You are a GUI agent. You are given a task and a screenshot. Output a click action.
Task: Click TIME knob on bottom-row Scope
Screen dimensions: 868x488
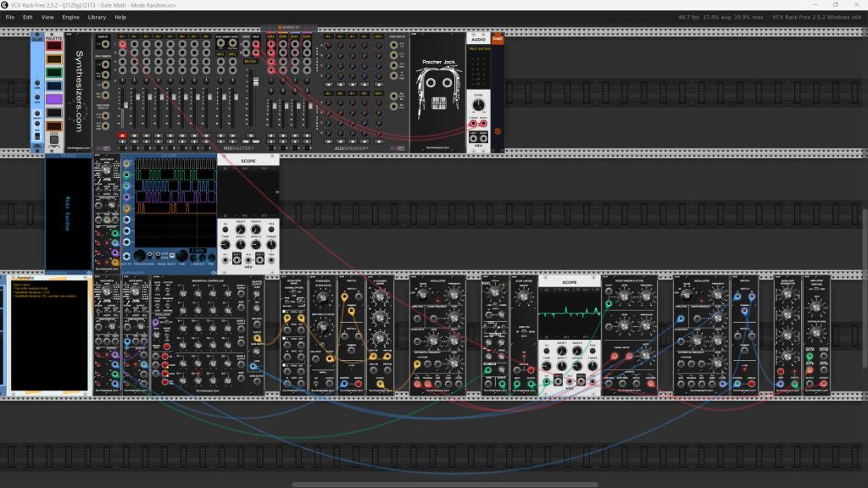coord(547,365)
